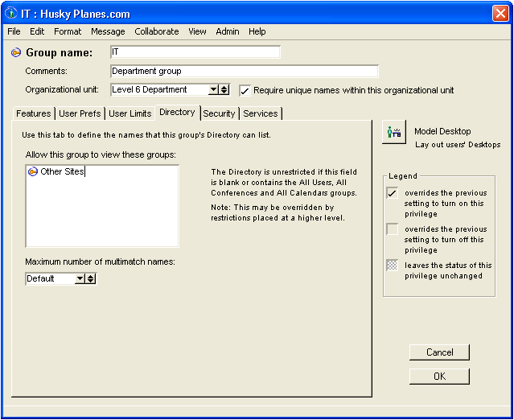Open the User Limits tab
Screen dimensions: 514x420
coord(130,114)
